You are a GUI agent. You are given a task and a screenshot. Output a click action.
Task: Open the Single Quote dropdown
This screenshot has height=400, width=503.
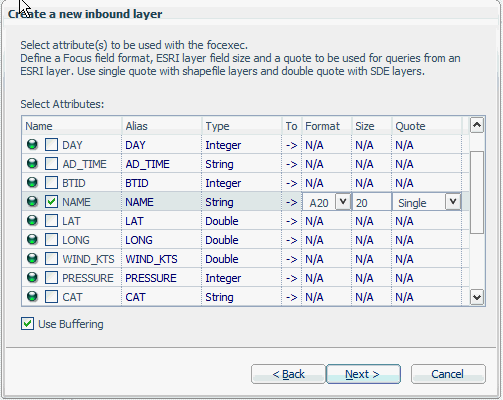click(453, 202)
